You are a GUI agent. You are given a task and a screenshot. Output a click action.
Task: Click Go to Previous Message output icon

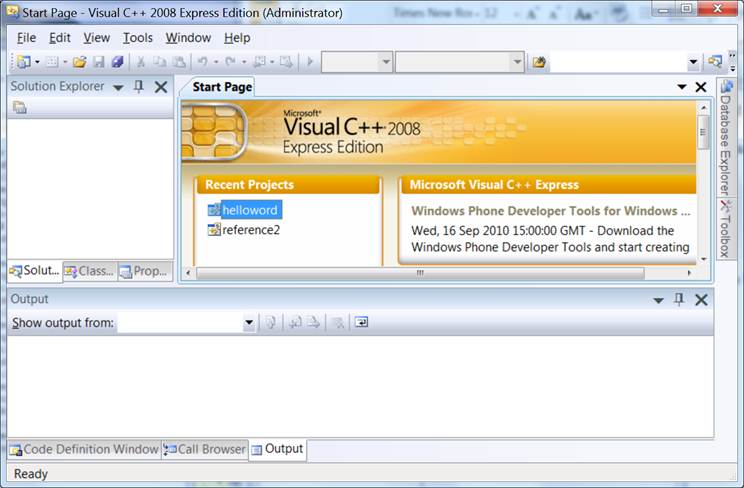click(295, 323)
